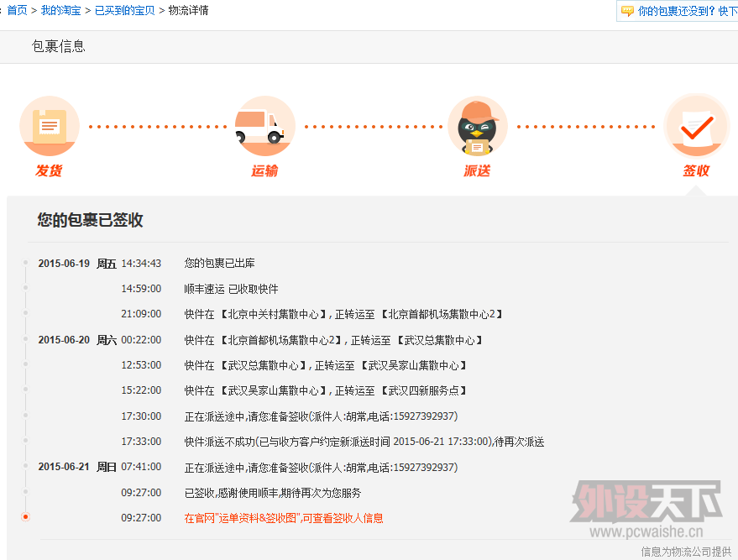The width and height of the screenshot is (738, 560).
Task: Click the 派送 courier penguin icon
Action: pyautogui.click(x=477, y=126)
